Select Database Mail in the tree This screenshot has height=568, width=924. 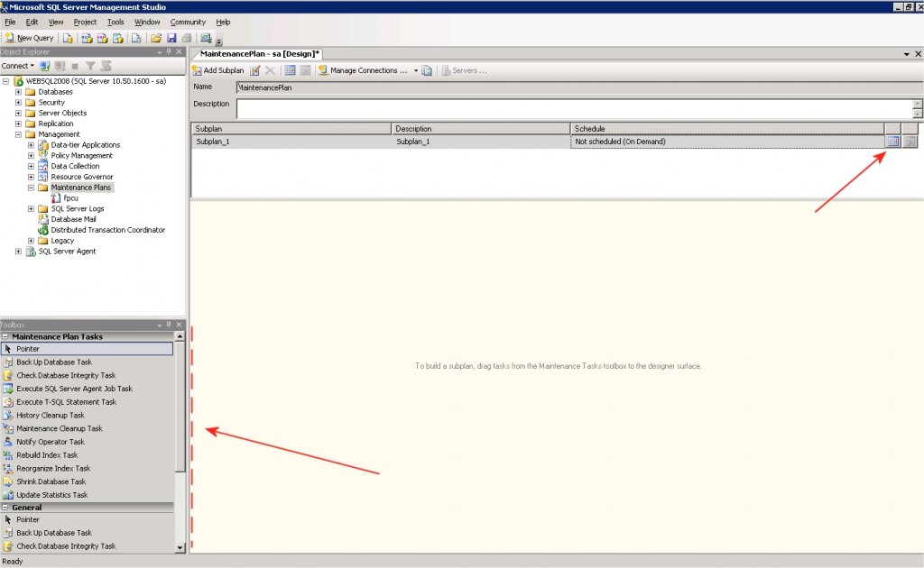73,219
